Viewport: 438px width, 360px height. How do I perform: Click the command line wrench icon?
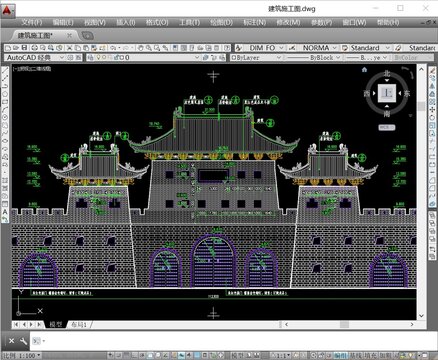(23, 341)
